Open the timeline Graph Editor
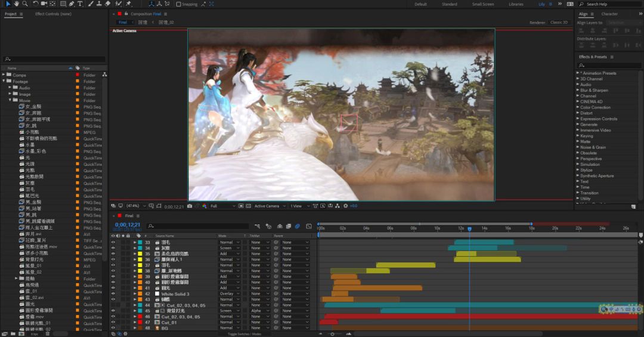This screenshot has width=644, height=337. coord(308,226)
